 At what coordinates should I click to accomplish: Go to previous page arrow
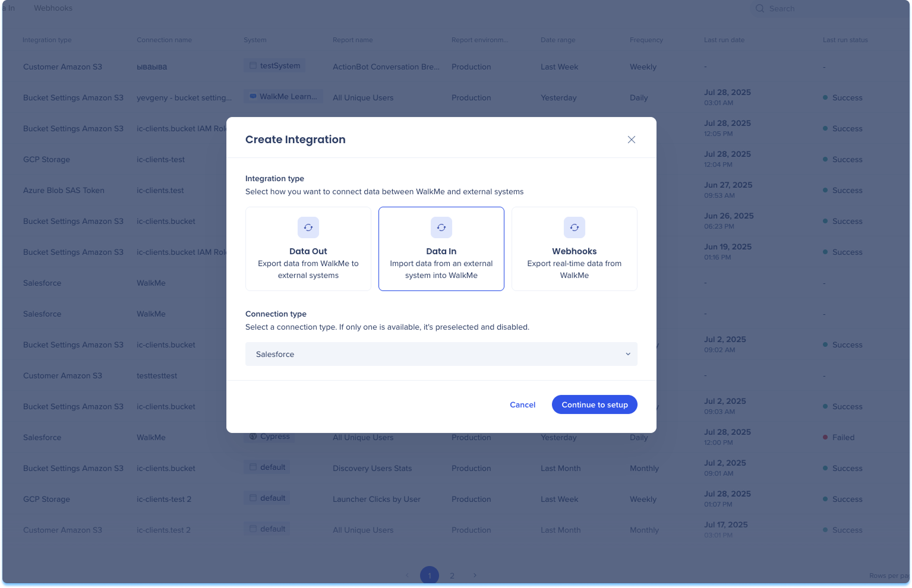(407, 575)
